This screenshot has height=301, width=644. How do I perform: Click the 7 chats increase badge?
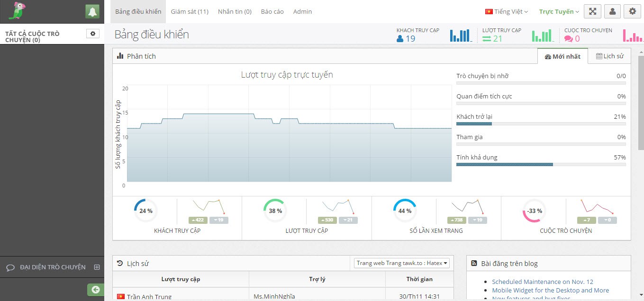(x=587, y=220)
